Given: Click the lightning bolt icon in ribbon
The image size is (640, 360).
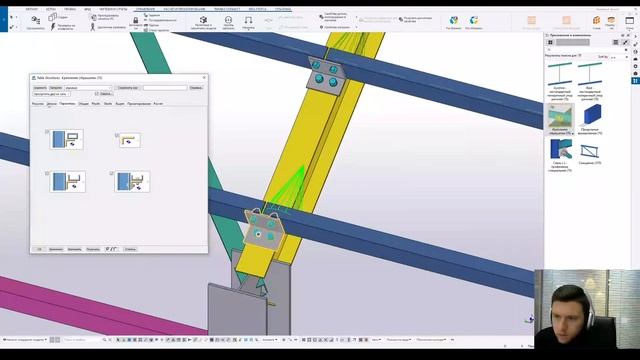Looking at the screenshot, I should pyautogui.click(x=53, y=27).
